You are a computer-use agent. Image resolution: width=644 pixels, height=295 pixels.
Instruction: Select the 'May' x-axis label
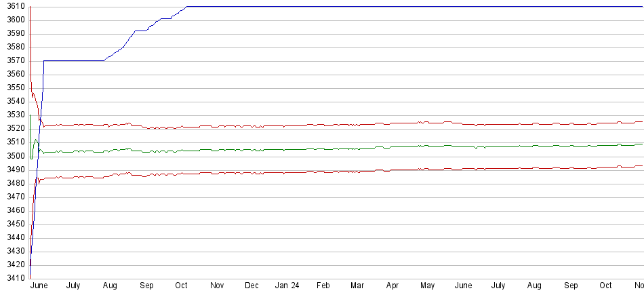(428, 286)
